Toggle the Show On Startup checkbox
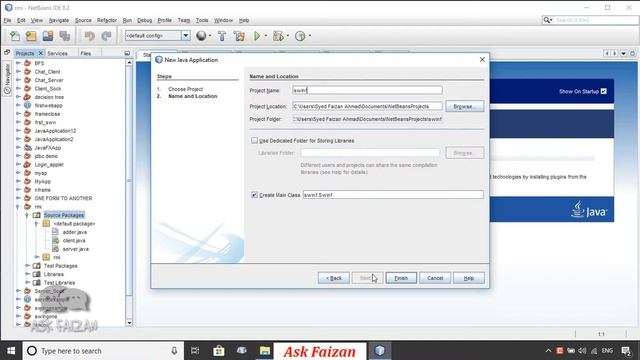This screenshot has width=640, height=360. click(x=604, y=91)
